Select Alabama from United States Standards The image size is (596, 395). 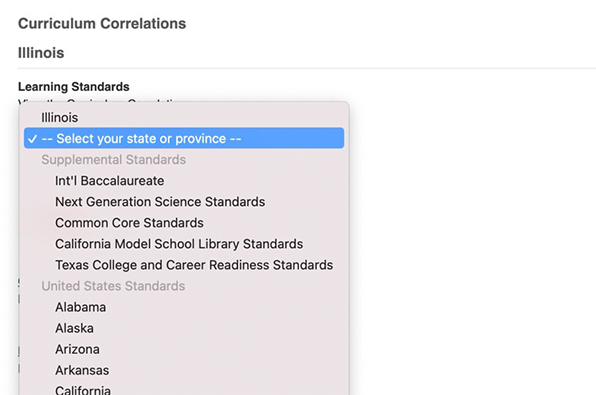tap(184, 307)
